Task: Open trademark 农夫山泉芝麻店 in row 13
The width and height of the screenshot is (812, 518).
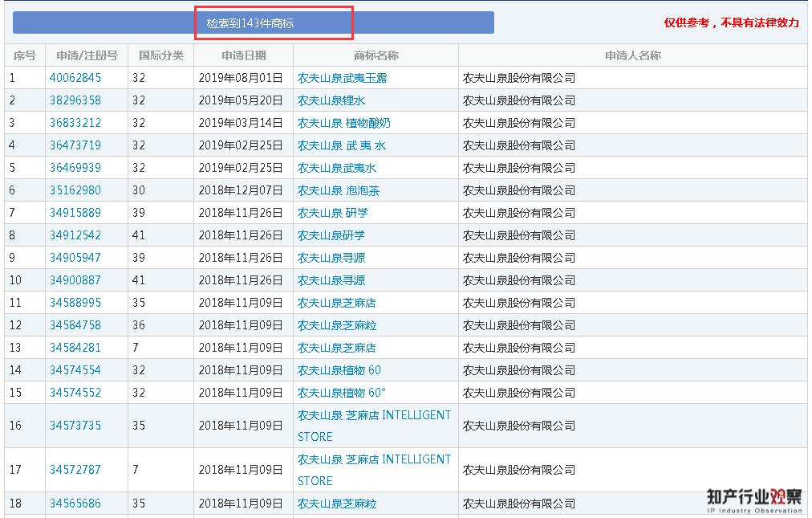Action: 337,348
